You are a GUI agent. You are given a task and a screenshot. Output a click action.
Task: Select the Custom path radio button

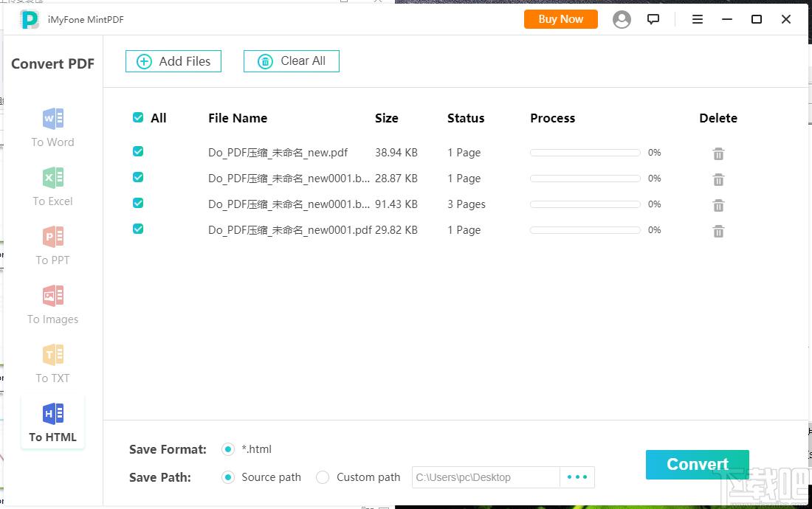322,477
